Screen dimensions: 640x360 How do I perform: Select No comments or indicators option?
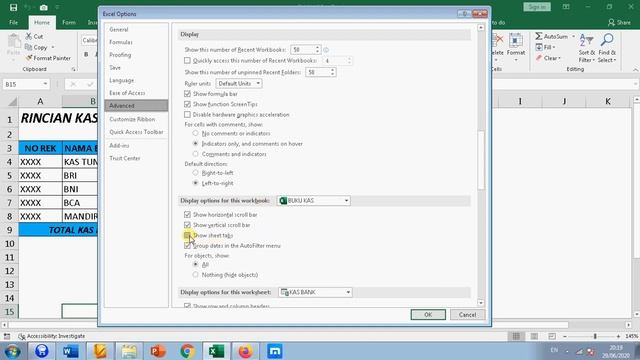196,133
